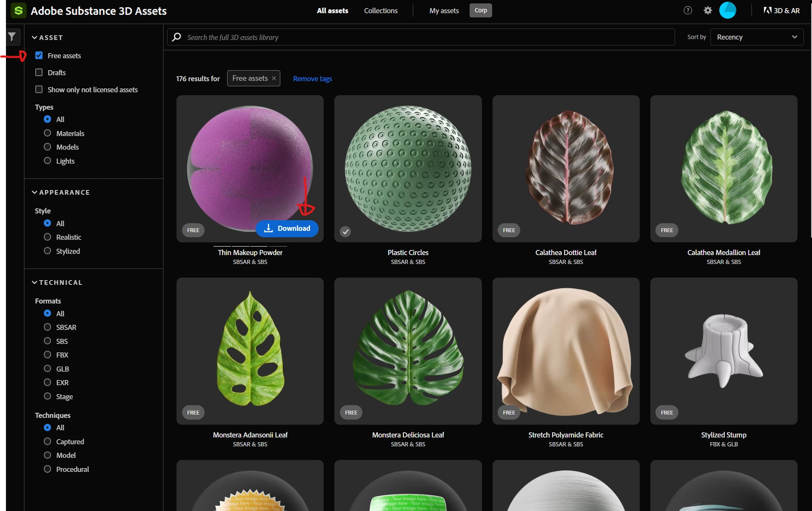Choose Model technique option
812x511 pixels.
pyautogui.click(x=47, y=455)
